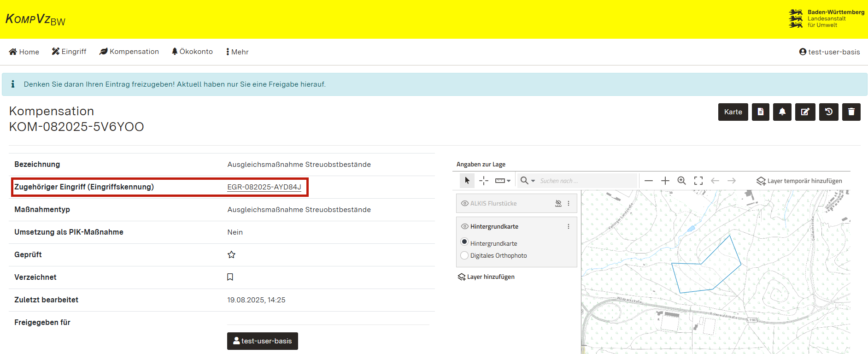Image resolution: width=868 pixels, height=354 pixels.
Task: Zoom in with the map plus icon
Action: point(665,181)
